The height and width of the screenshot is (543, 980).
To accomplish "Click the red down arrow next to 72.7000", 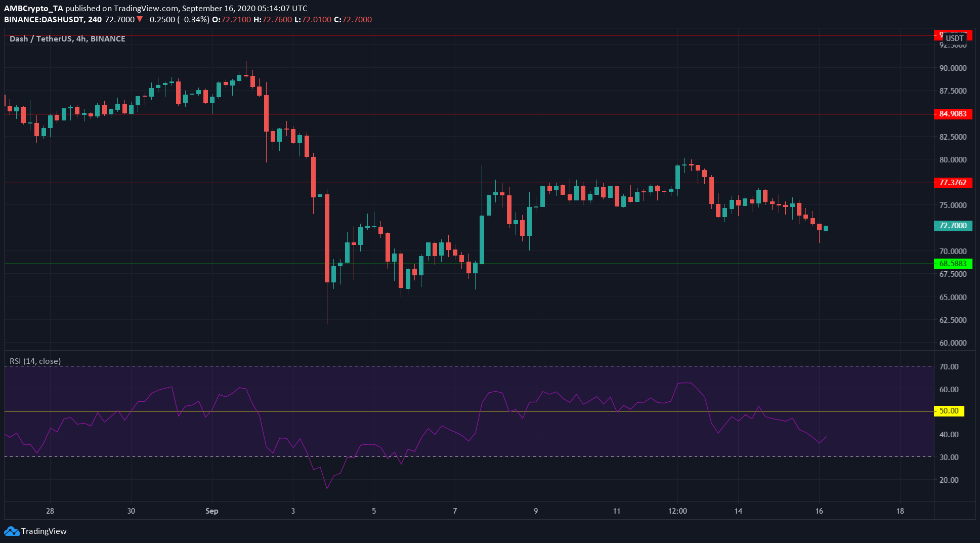I will pos(140,20).
